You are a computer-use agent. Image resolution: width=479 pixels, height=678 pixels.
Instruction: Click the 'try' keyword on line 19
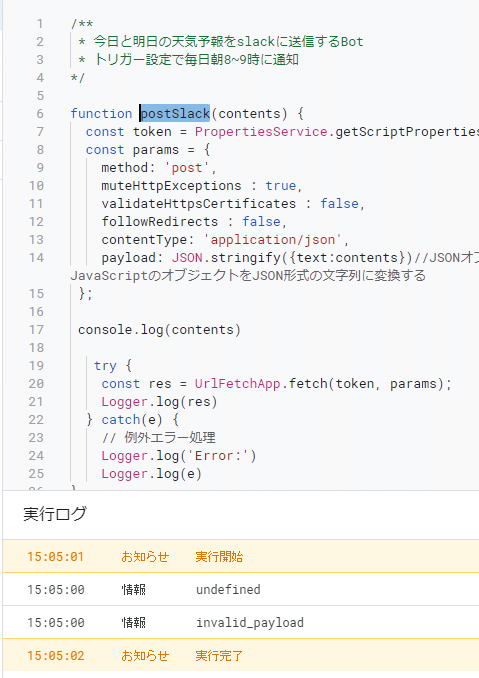pos(105,366)
